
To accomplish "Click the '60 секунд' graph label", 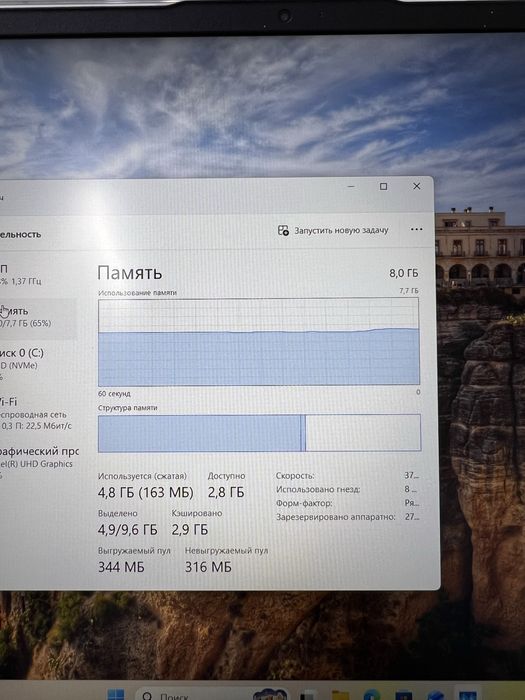I will 114,394.
